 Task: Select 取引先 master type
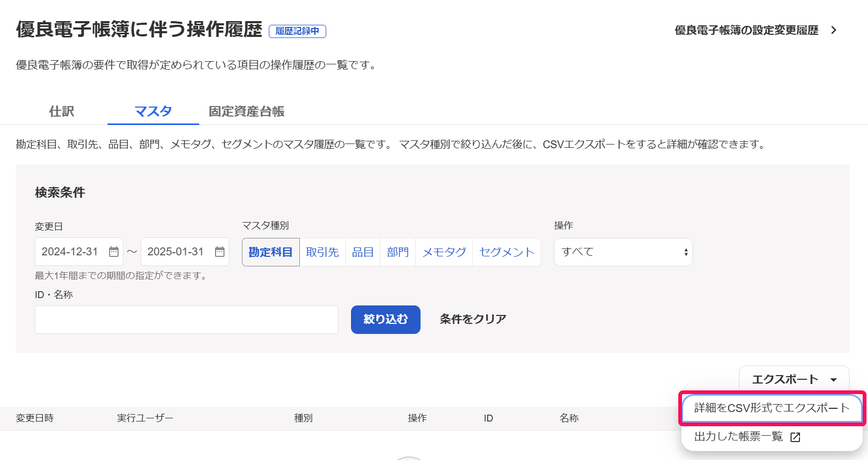tap(323, 252)
